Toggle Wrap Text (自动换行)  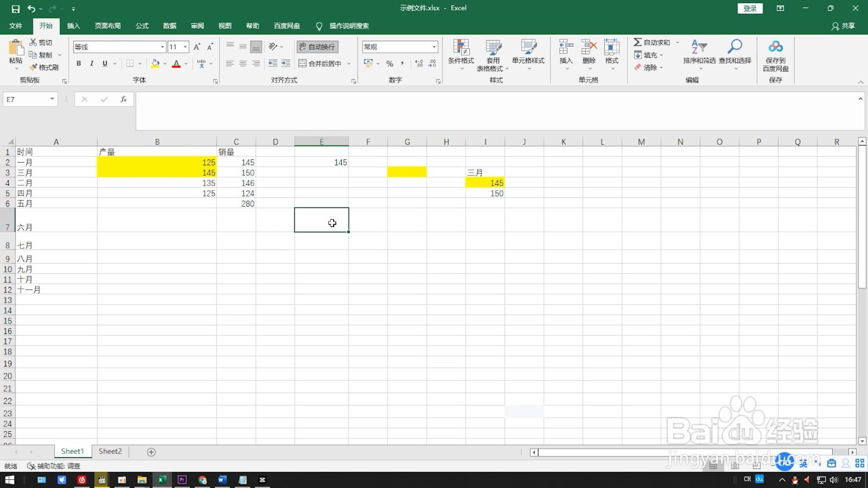[317, 47]
